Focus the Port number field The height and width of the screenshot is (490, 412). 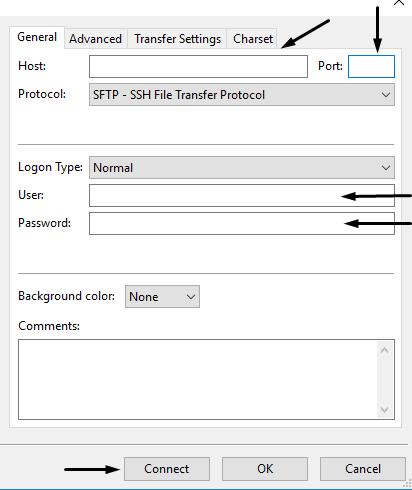371,66
